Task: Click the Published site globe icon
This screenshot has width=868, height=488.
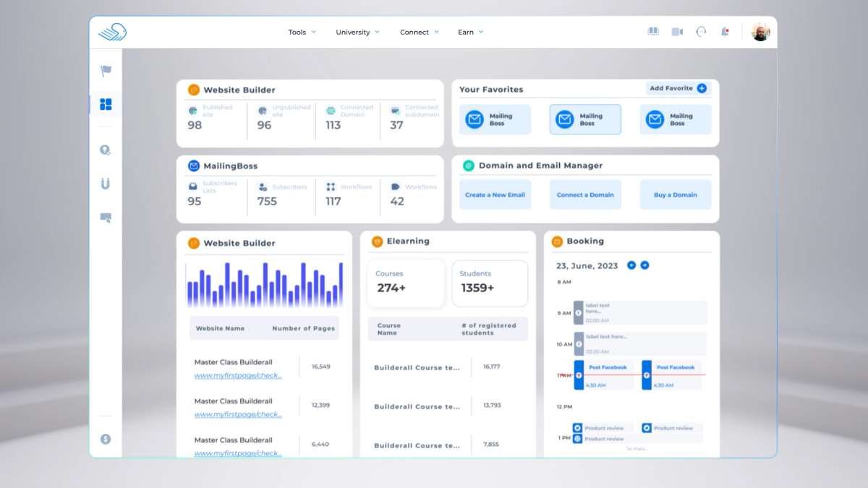Action: 192,111
